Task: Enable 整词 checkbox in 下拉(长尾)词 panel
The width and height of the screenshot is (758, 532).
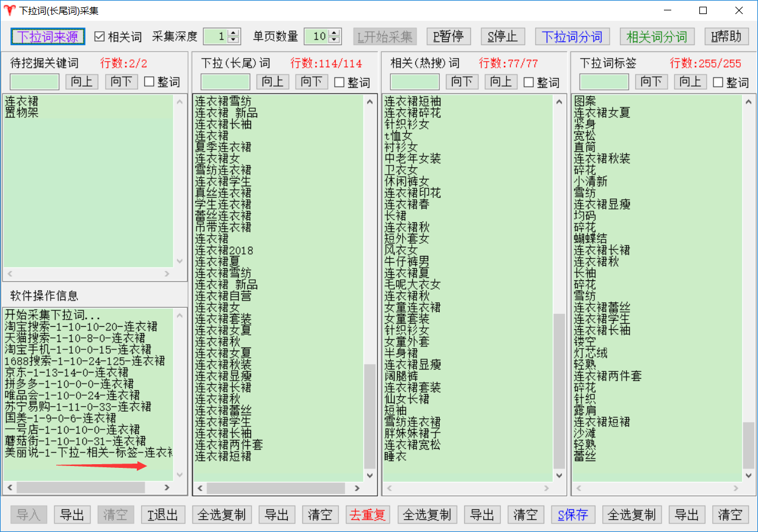Action: [340, 82]
